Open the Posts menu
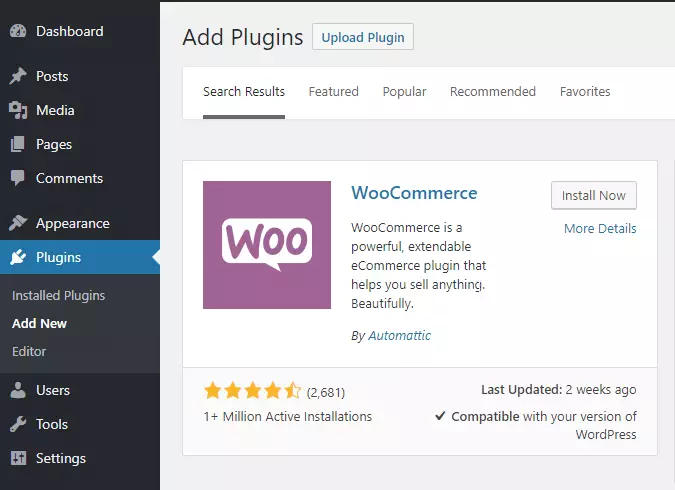The image size is (675, 490). point(80,76)
